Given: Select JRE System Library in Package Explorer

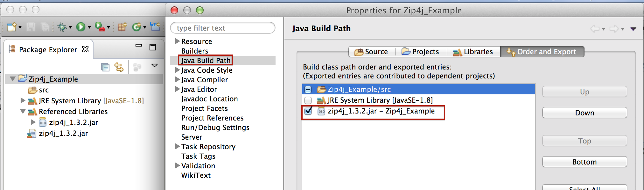Looking at the screenshot, I should tap(91, 101).
